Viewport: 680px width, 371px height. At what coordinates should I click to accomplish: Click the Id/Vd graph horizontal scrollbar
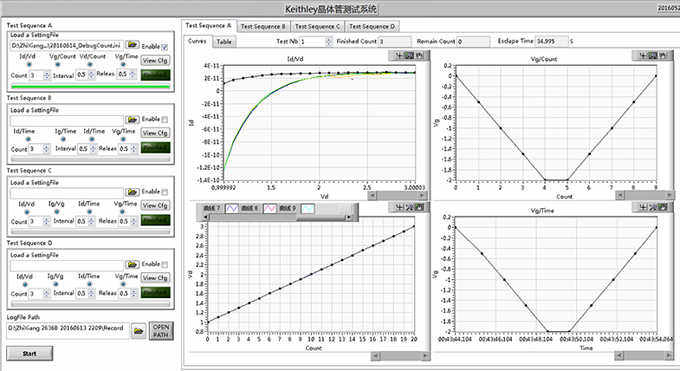coord(398,196)
